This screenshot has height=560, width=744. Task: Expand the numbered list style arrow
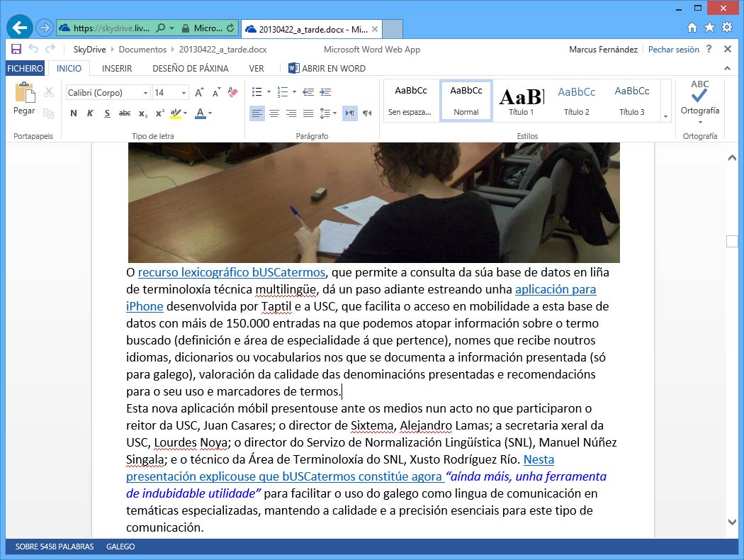click(x=295, y=92)
